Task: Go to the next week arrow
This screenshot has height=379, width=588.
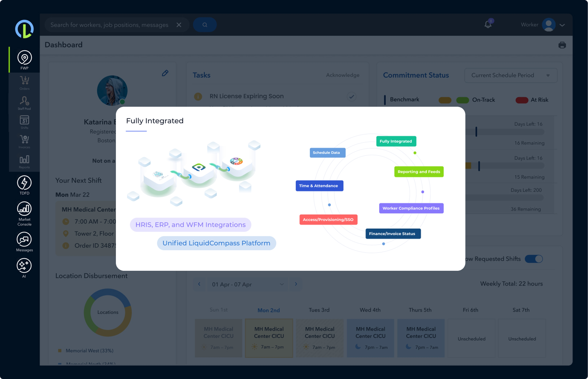Action: point(296,284)
